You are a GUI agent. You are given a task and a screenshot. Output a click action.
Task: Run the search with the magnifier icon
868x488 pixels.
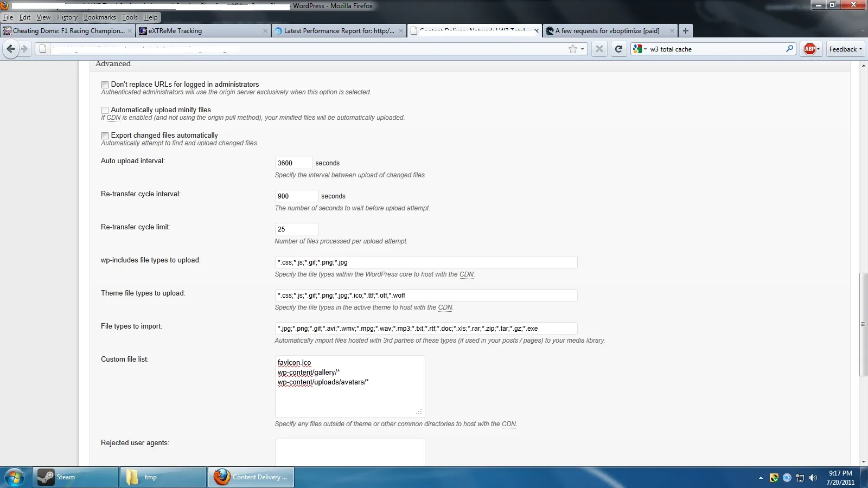(x=790, y=49)
